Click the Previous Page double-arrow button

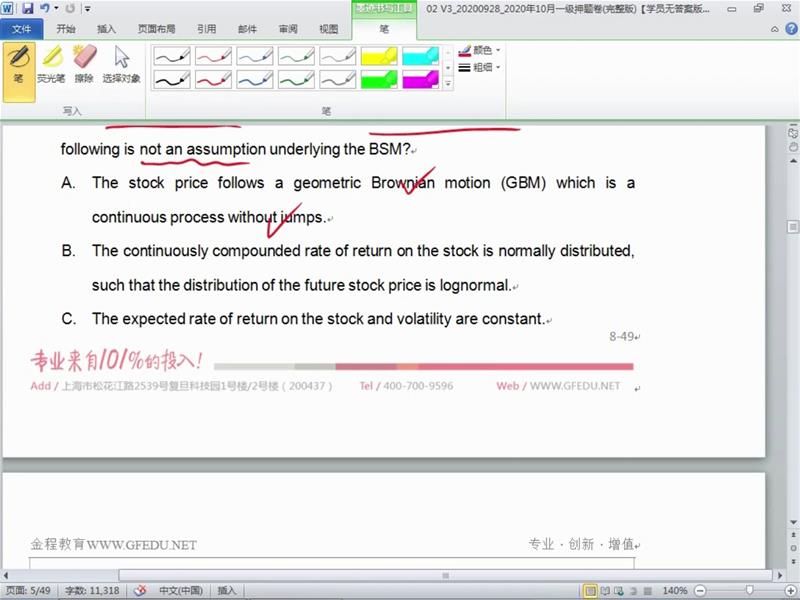click(x=793, y=535)
